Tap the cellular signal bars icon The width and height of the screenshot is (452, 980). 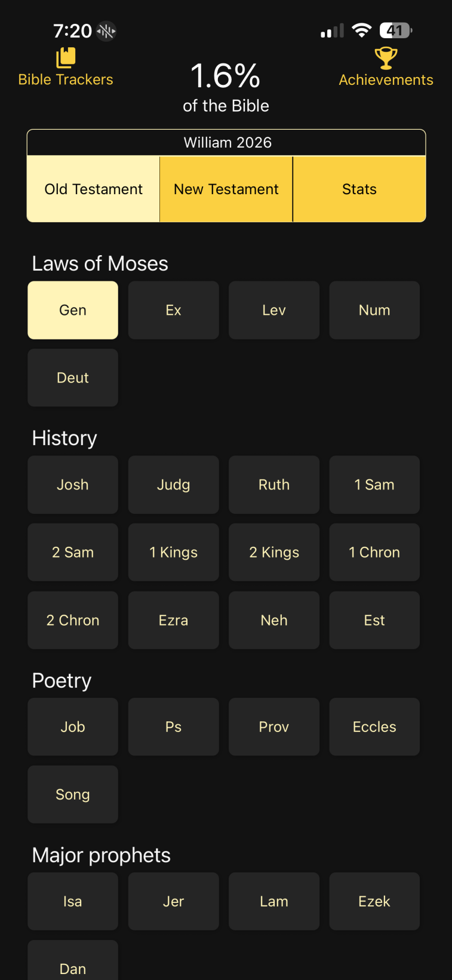click(x=332, y=31)
